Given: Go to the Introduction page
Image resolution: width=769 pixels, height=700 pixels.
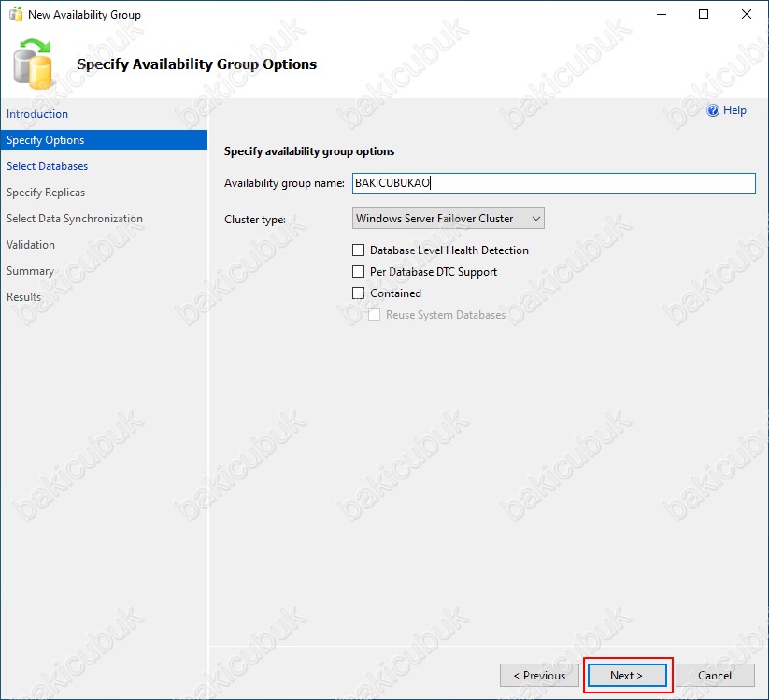Looking at the screenshot, I should (x=37, y=114).
